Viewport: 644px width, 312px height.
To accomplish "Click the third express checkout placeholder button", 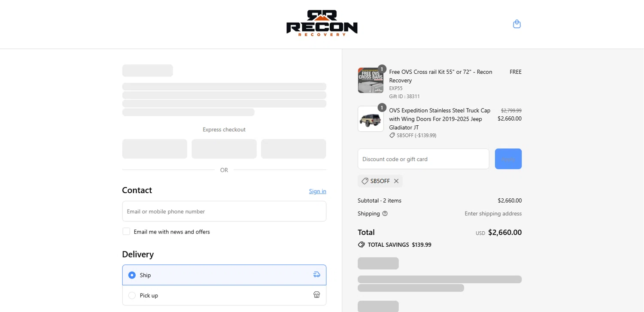I will click(x=294, y=149).
